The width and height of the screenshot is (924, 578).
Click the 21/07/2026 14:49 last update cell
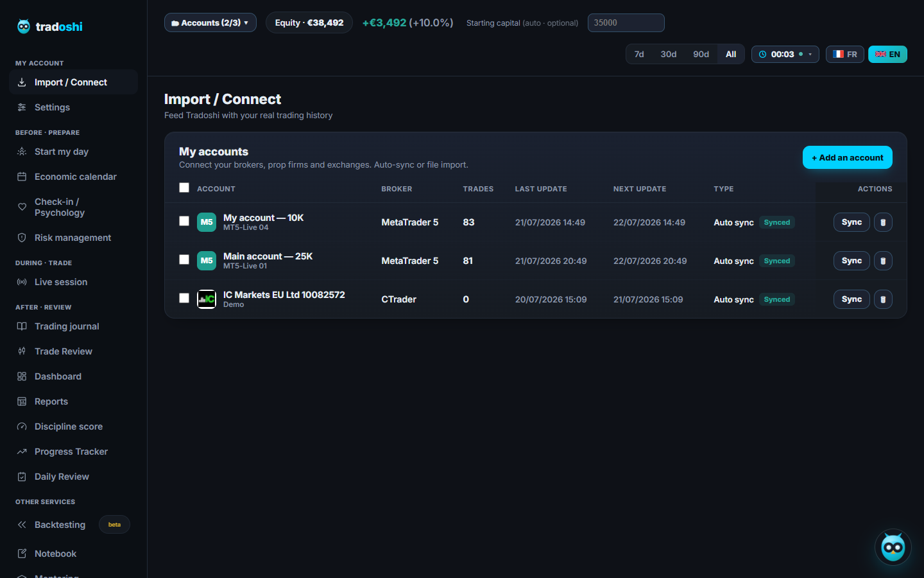click(550, 222)
